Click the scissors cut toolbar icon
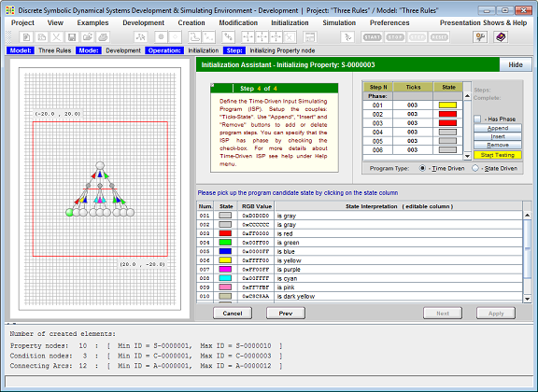 (x=57, y=37)
